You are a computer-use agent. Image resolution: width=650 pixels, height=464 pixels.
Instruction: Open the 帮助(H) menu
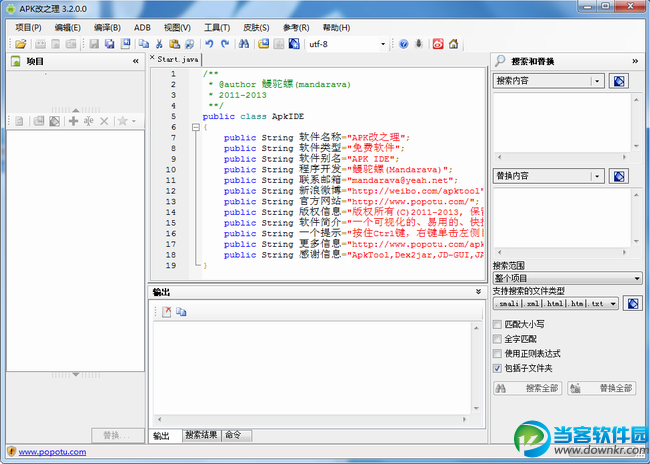pyautogui.click(x=336, y=27)
